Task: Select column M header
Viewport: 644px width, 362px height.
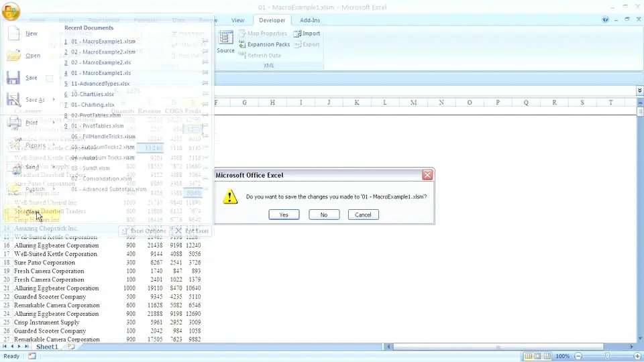Action: pos(413,103)
